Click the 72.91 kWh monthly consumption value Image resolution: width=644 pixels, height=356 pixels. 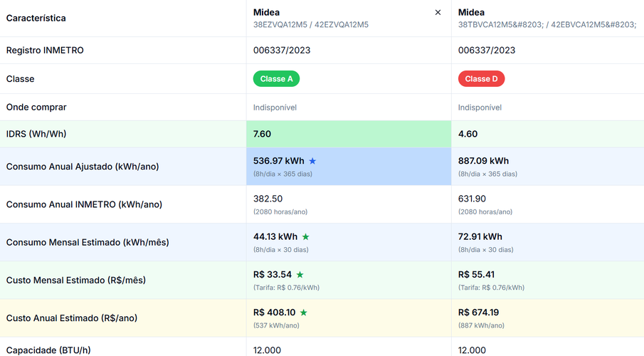pos(480,237)
